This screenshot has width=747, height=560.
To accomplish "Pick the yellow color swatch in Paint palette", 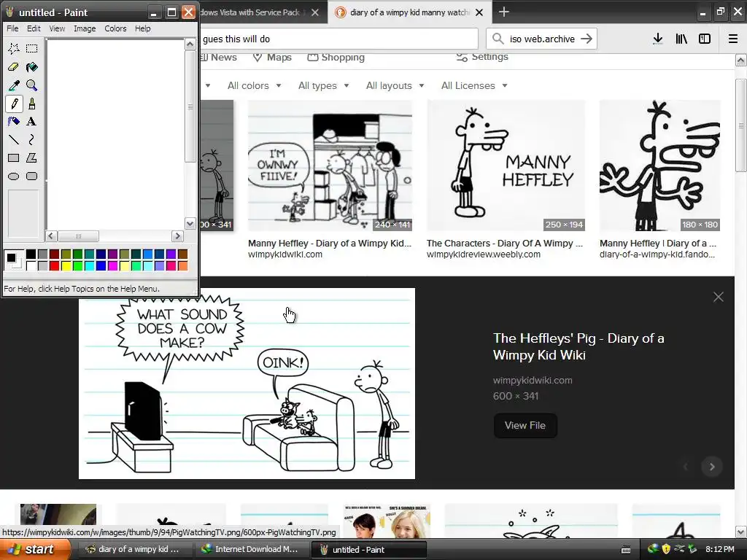I will click(x=66, y=265).
